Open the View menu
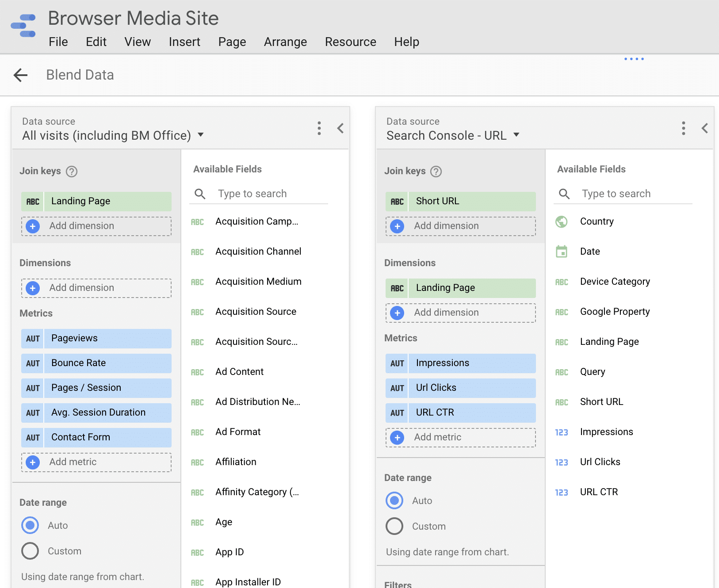This screenshot has height=588, width=719. tap(138, 42)
